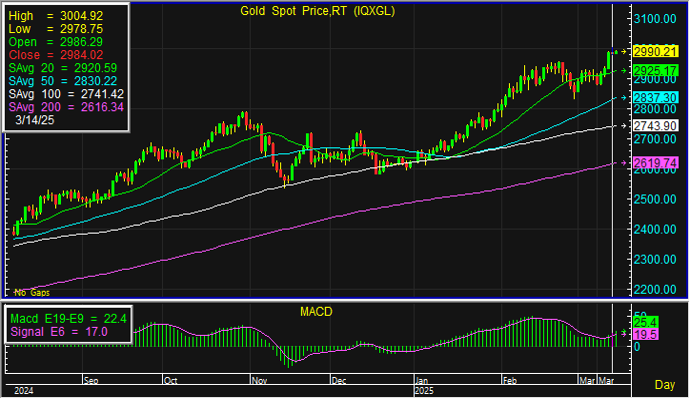Click the 2800.00 price axis label

click(x=655, y=109)
